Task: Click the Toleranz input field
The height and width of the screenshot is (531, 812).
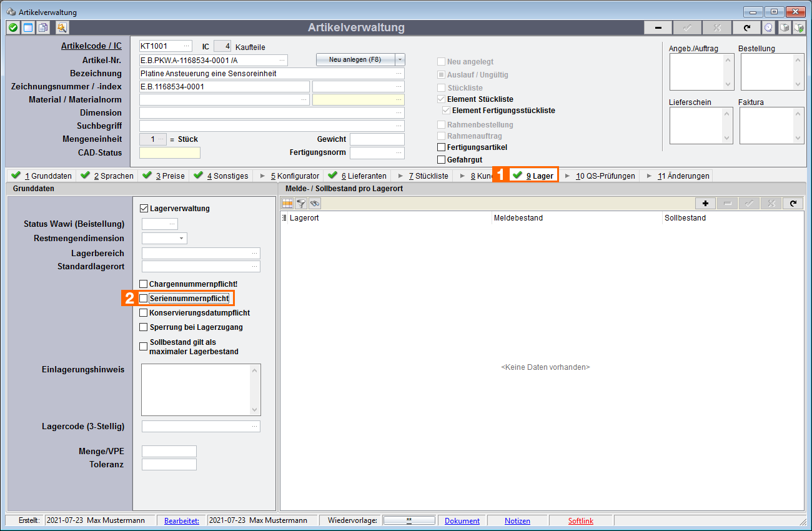Action: coord(169,464)
